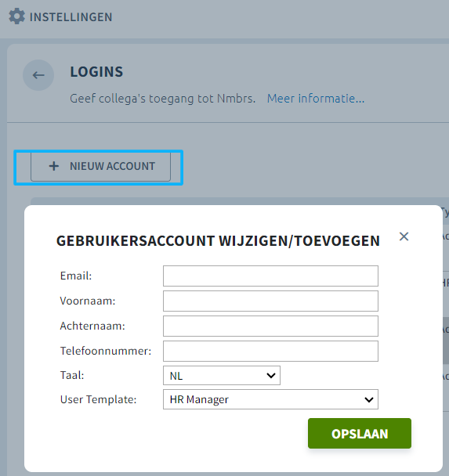The image size is (449, 476).
Task: Focus the Email input field
Action: click(x=270, y=276)
